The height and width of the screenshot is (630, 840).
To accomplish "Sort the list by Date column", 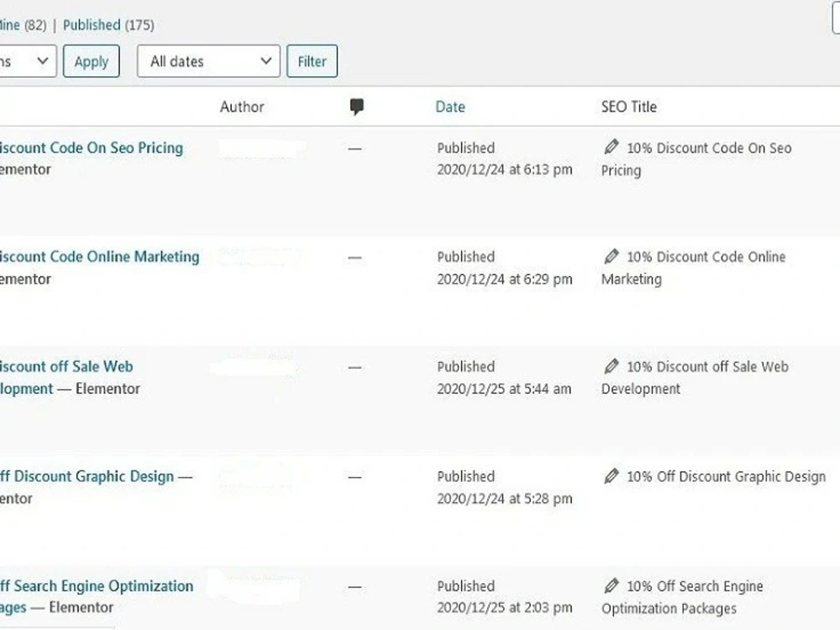I will (450, 107).
